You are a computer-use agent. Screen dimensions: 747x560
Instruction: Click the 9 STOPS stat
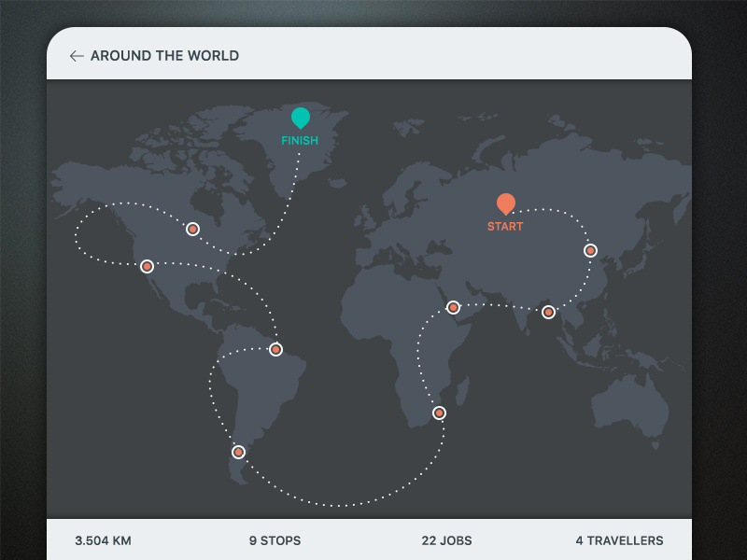(275, 541)
